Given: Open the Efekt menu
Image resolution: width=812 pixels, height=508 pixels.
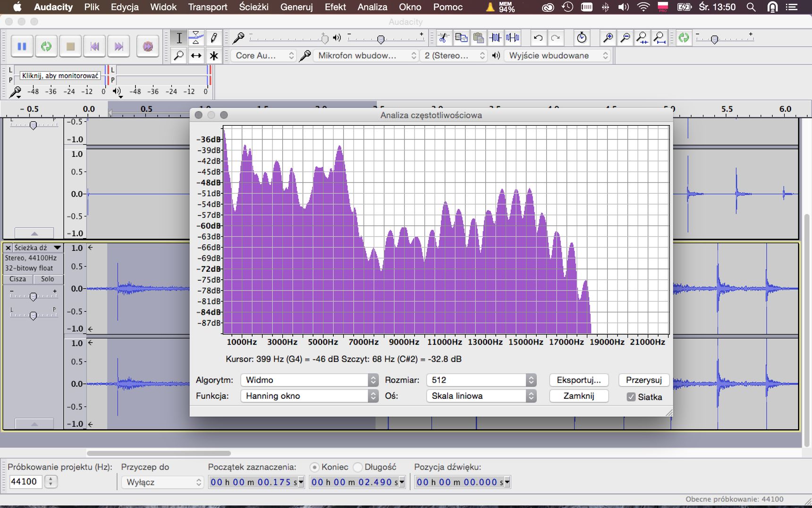Looking at the screenshot, I should (x=335, y=7).
